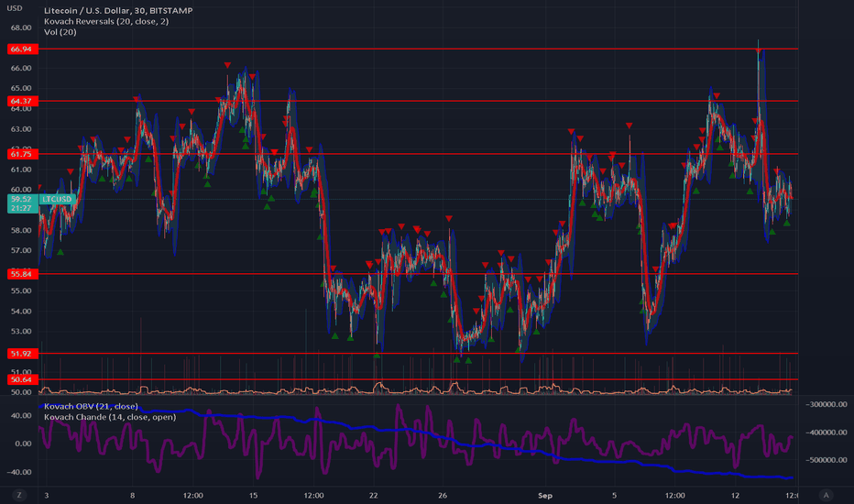Open the Litecoin / U.S. Dollar symbol title
The width and height of the screenshot is (854, 504).
[x=118, y=10]
